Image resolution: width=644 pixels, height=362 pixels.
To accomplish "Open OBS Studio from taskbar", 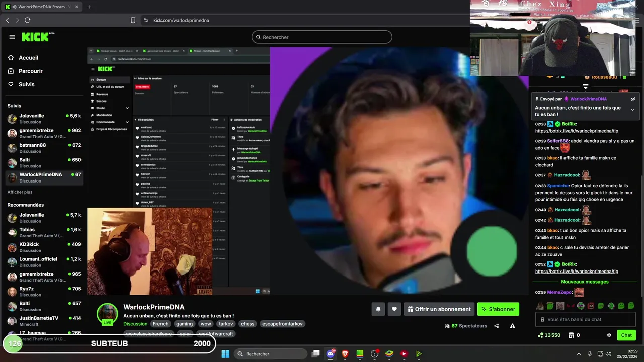I will 374,354.
